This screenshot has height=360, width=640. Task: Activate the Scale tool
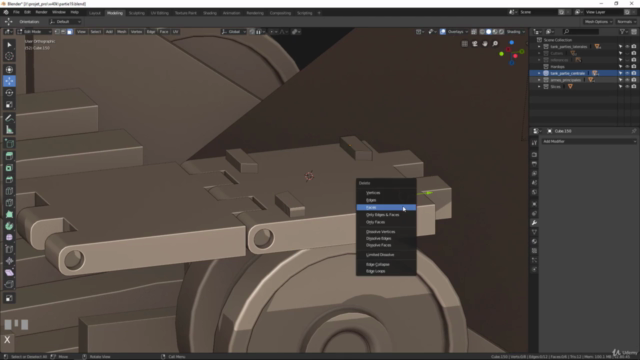tap(9, 105)
